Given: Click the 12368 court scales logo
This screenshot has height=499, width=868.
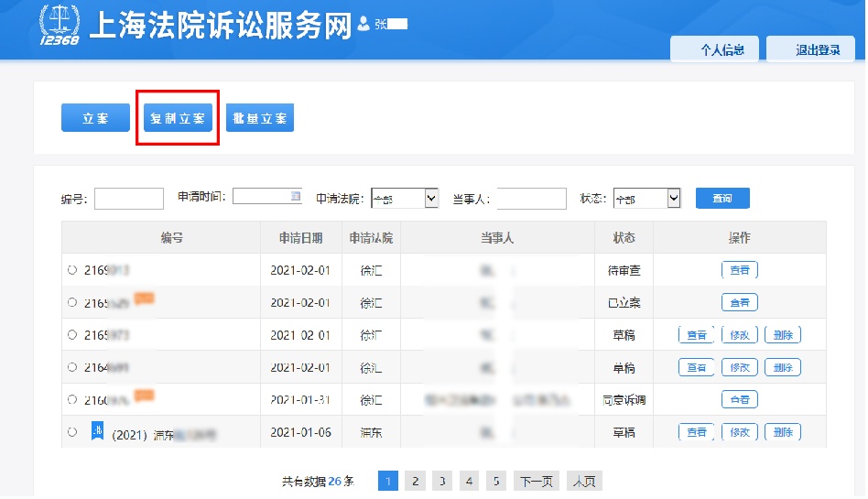Looking at the screenshot, I should 60,26.
